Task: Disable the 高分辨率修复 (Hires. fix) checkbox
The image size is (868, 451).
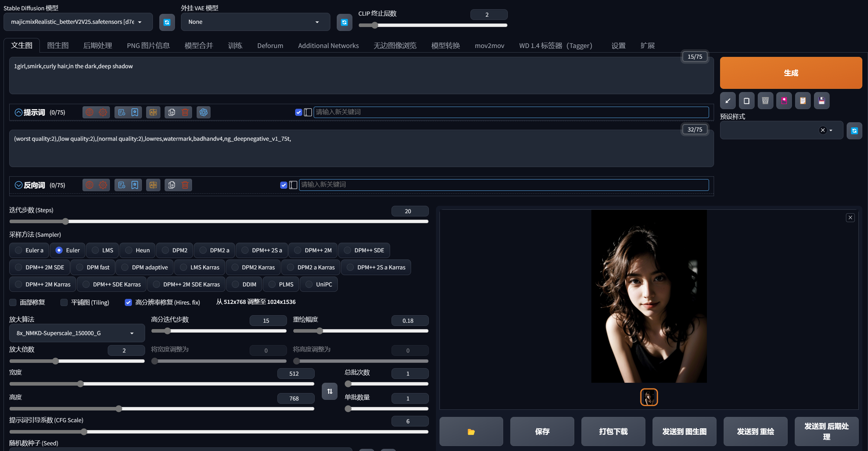Action: pos(128,302)
